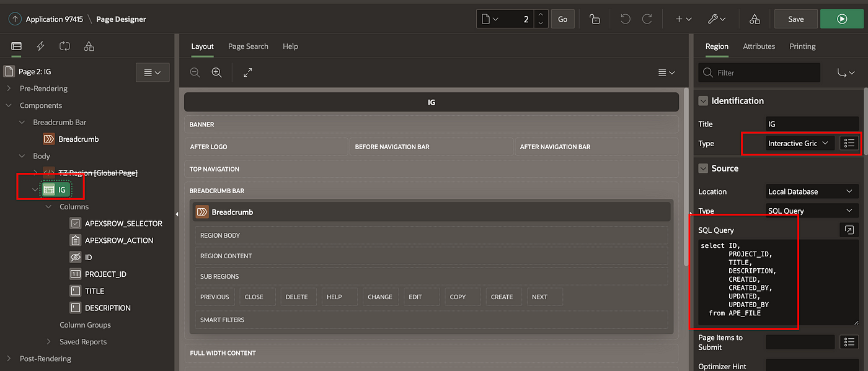Select the Rendering tree tab icon
Image resolution: width=868 pixels, height=371 pixels.
tap(17, 46)
